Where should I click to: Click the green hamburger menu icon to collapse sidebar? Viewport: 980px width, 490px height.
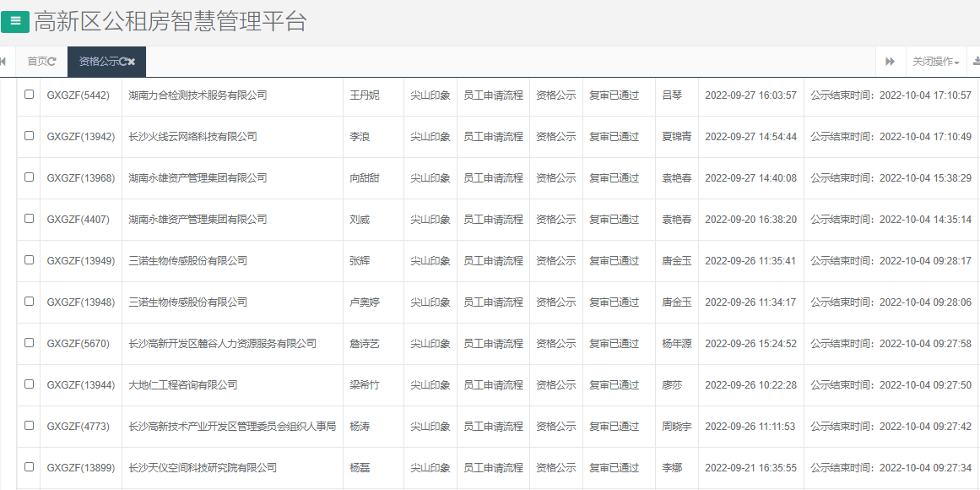click(15, 21)
